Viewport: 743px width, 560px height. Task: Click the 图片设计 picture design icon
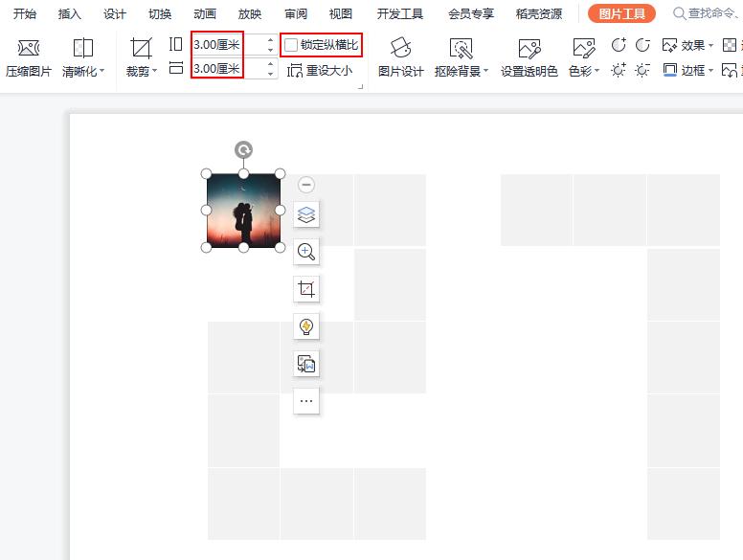[x=400, y=48]
